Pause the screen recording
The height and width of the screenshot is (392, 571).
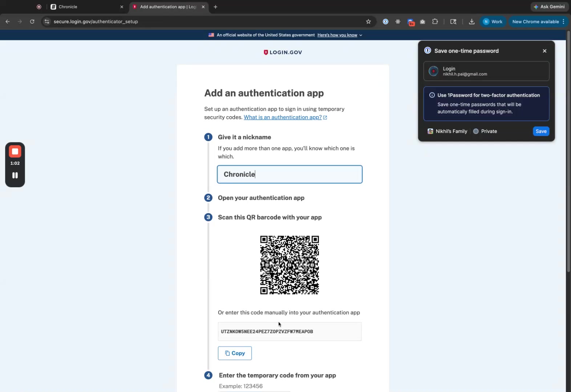15,175
